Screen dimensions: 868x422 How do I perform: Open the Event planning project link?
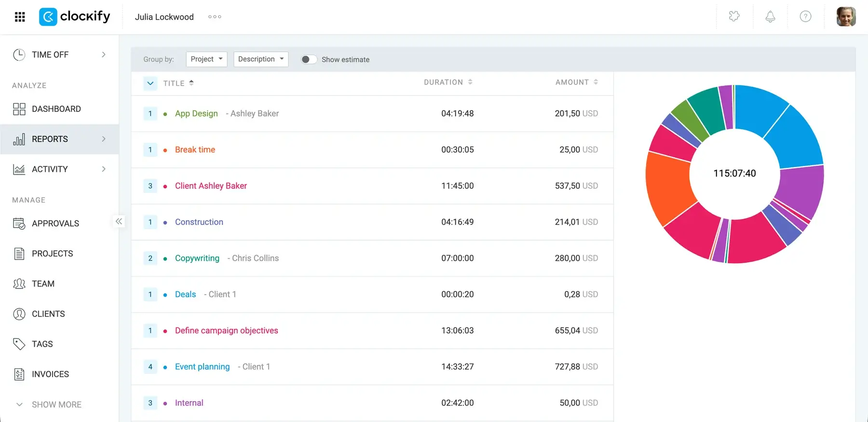click(x=203, y=367)
